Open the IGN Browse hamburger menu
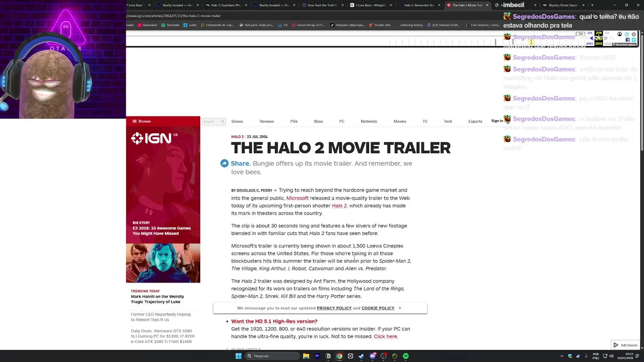 click(141, 121)
